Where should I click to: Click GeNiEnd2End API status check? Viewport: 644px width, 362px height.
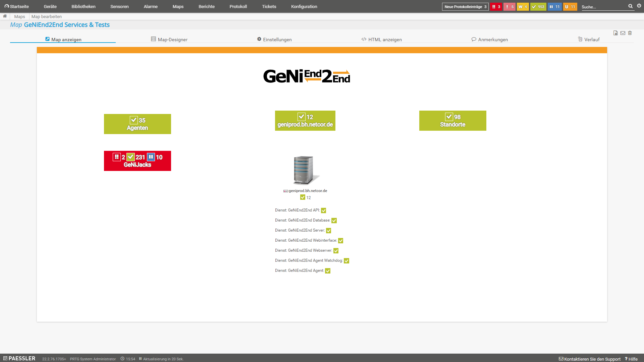[324, 210]
